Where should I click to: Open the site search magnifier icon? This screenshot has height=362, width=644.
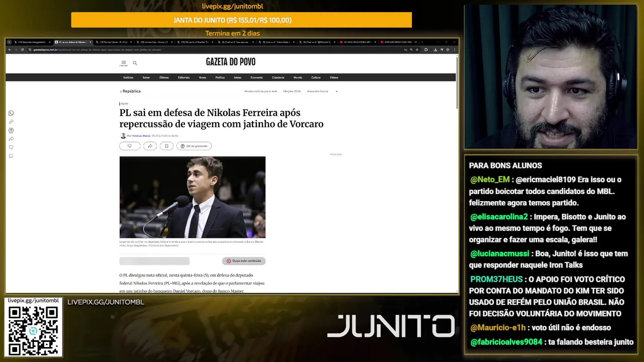click(x=135, y=63)
